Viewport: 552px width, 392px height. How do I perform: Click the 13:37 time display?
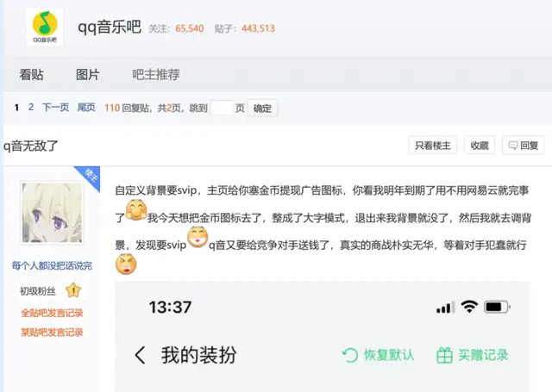(170, 307)
